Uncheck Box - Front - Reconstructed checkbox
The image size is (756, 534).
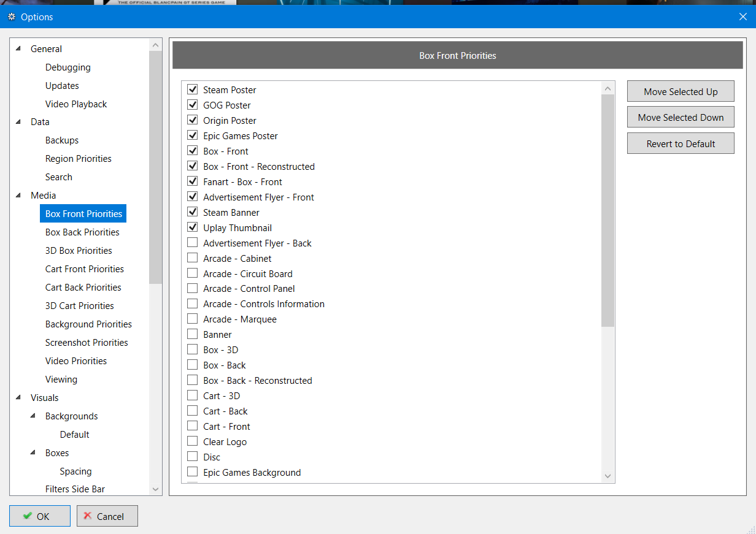coord(192,166)
